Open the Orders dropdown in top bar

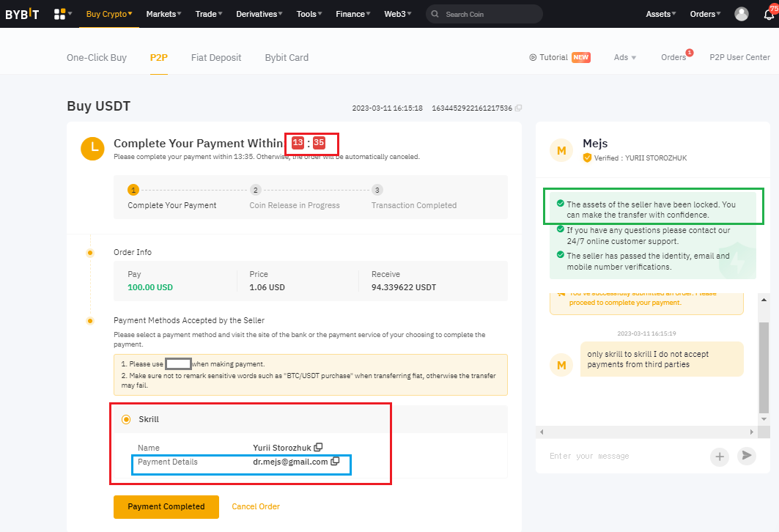point(705,14)
